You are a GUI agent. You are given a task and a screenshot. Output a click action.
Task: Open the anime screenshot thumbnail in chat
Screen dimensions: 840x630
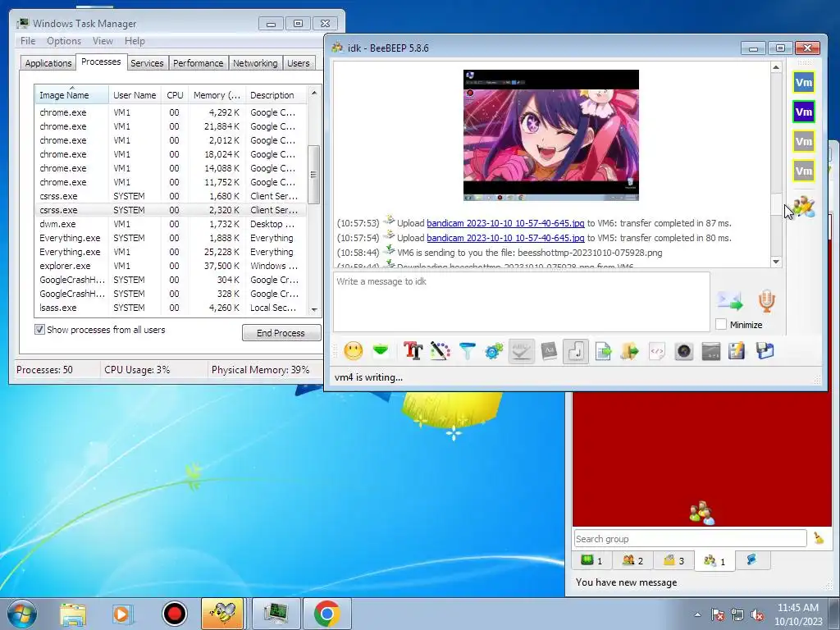[x=550, y=135]
